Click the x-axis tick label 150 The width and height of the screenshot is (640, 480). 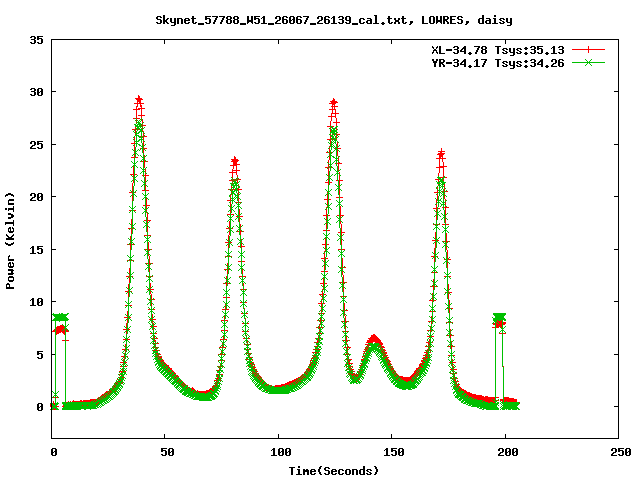click(394, 452)
